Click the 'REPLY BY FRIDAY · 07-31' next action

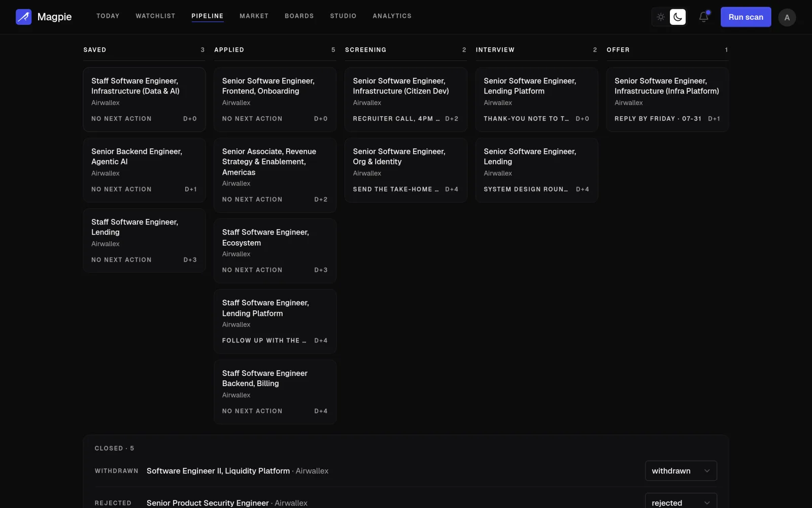pos(658,119)
